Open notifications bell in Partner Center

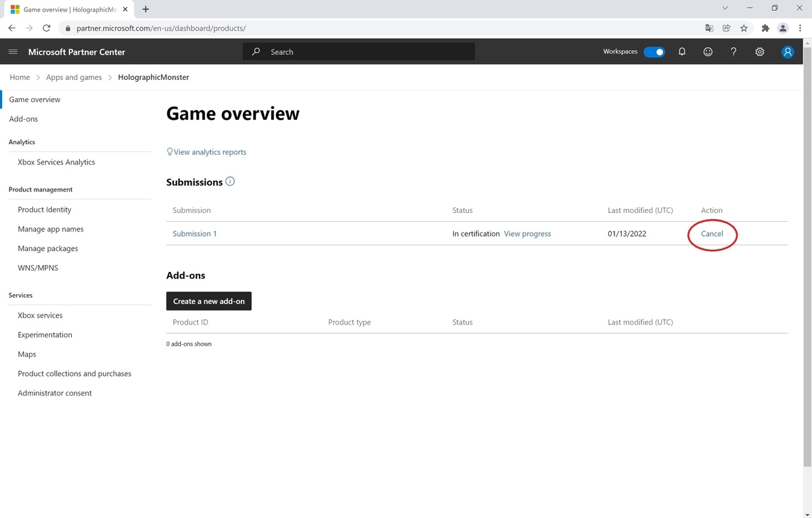682,52
